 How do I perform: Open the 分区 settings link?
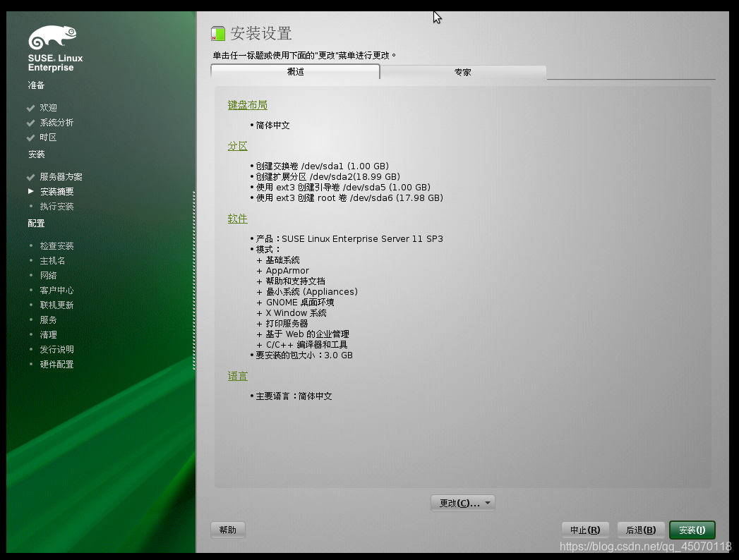point(238,146)
